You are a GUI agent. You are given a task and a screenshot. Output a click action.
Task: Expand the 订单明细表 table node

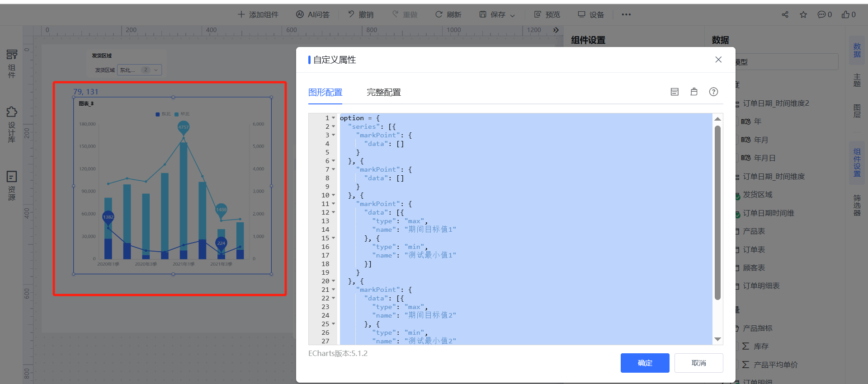click(761, 286)
